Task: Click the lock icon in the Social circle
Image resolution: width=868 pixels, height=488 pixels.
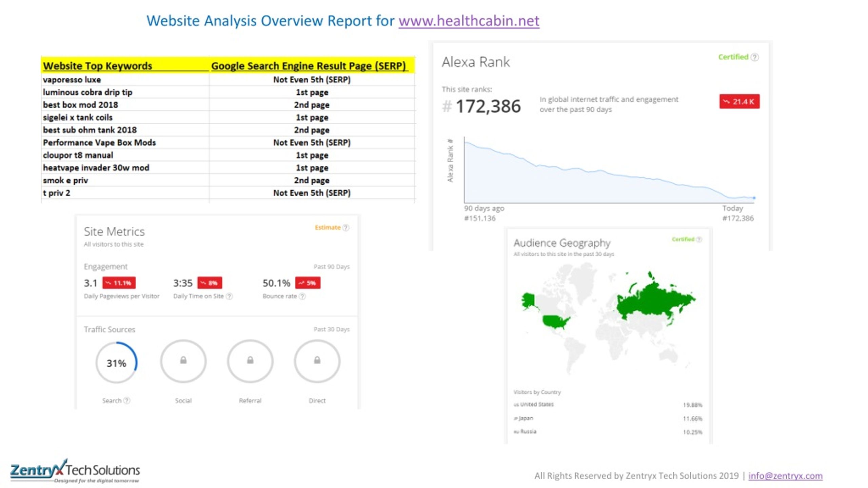Action: tap(183, 360)
